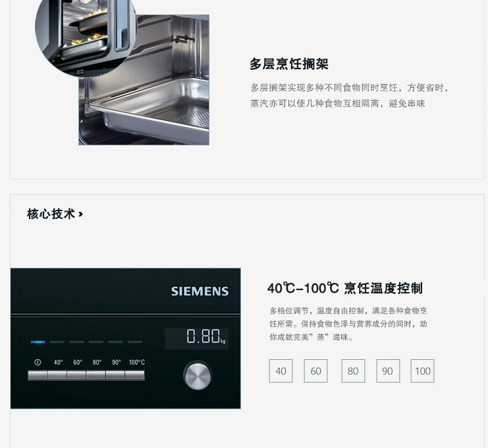The width and height of the screenshot is (488, 448).
Task: Click the SIEMENS logo on the panel
Action: [x=200, y=291]
